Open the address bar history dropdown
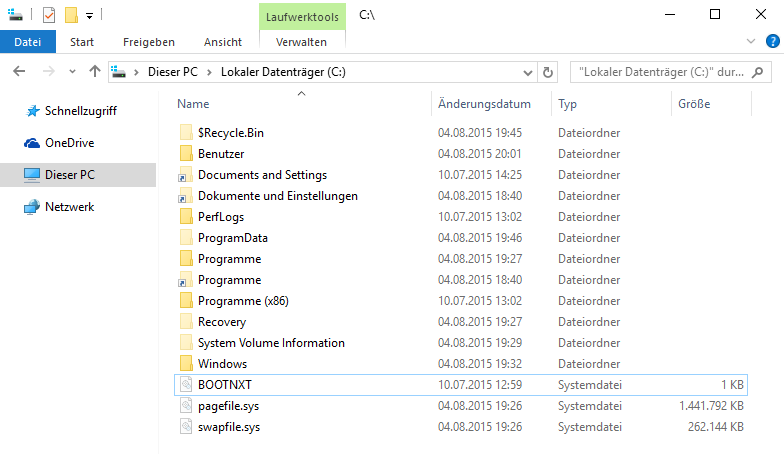This screenshot has width=784, height=454. (x=528, y=72)
